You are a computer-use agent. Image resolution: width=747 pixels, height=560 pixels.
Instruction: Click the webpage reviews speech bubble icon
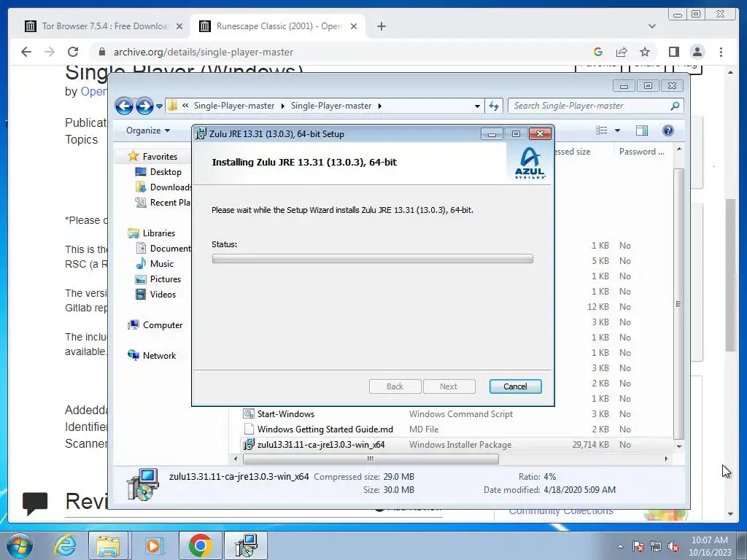point(35,503)
